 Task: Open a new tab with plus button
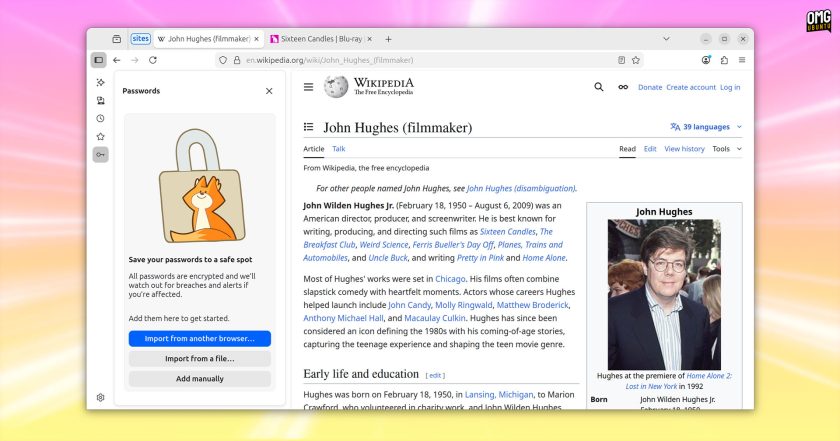click(388, 39)
